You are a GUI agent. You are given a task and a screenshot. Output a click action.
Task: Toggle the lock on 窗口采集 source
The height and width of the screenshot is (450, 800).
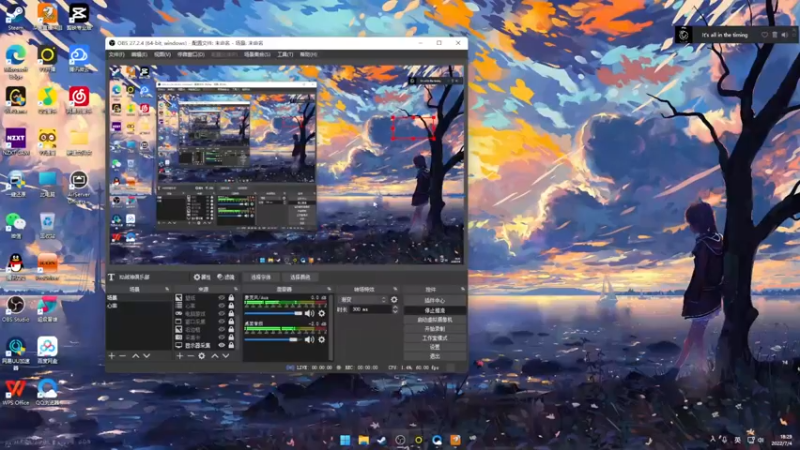coord(231,321)
